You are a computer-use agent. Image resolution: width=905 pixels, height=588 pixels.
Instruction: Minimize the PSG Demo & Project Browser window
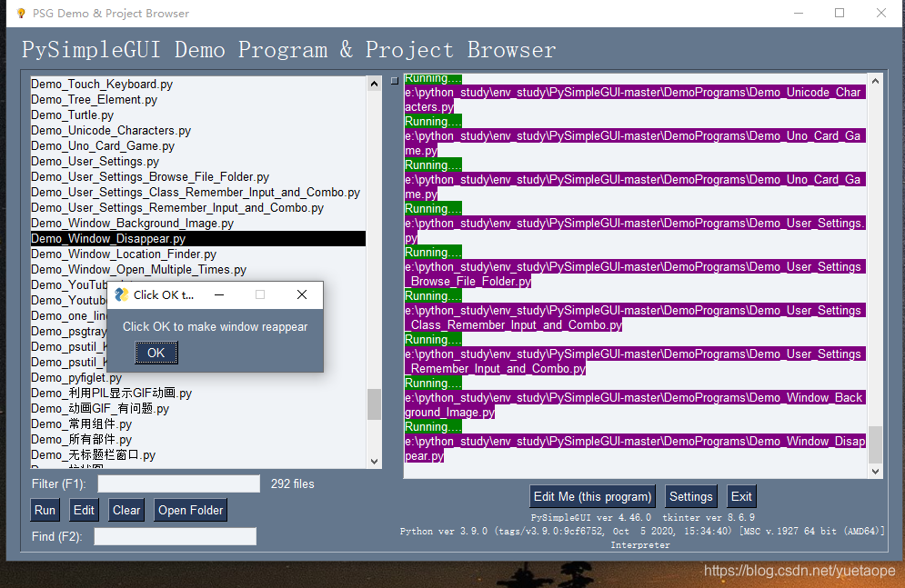coord(799,14)
